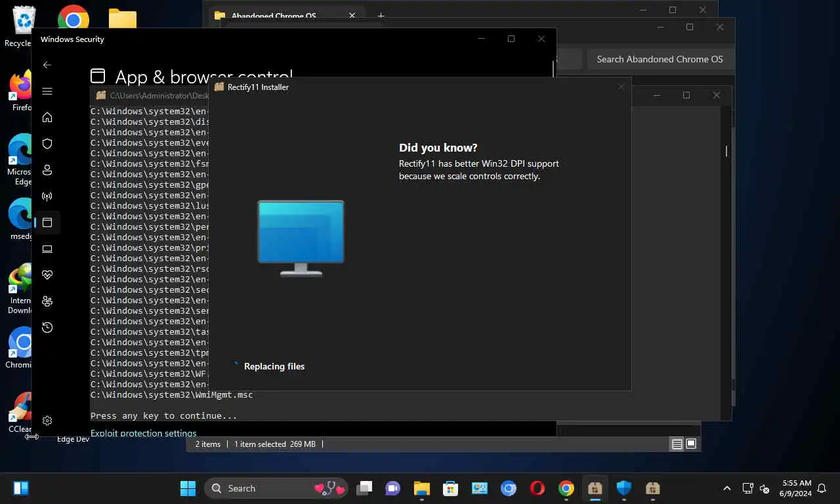840x504 pixels.
Task: Open the Start menu
Action: point(188,488)
